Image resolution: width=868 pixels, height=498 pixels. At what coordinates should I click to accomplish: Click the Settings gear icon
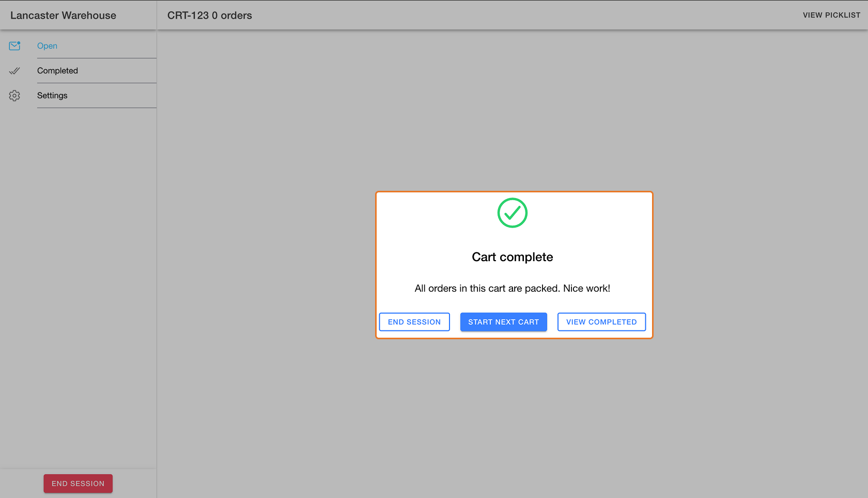click(x=14, y=96)
